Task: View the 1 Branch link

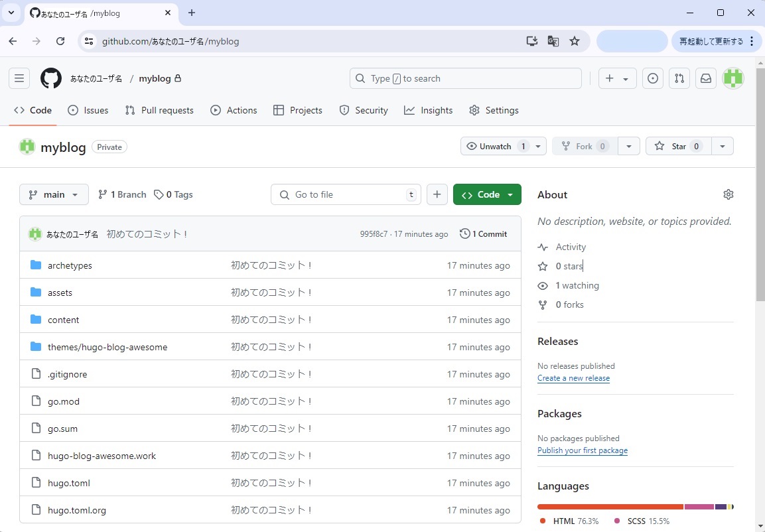Action: (x=122, y=194)
